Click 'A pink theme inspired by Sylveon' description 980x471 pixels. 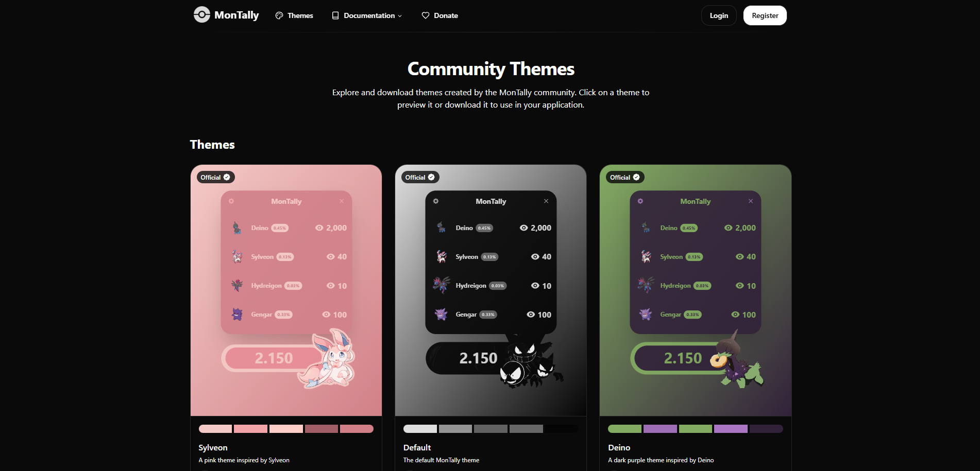coord(244,460)
